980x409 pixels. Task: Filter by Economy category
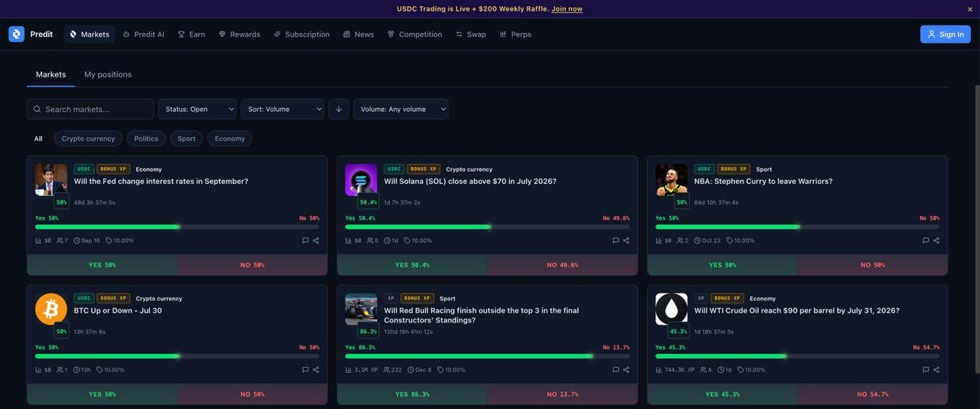[x=230, y=139]
